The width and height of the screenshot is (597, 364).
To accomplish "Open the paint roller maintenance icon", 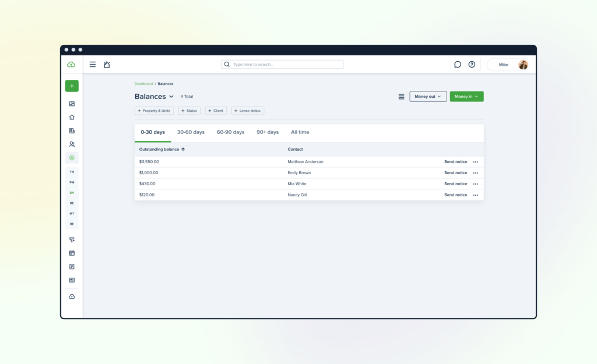I will (72, 239).
